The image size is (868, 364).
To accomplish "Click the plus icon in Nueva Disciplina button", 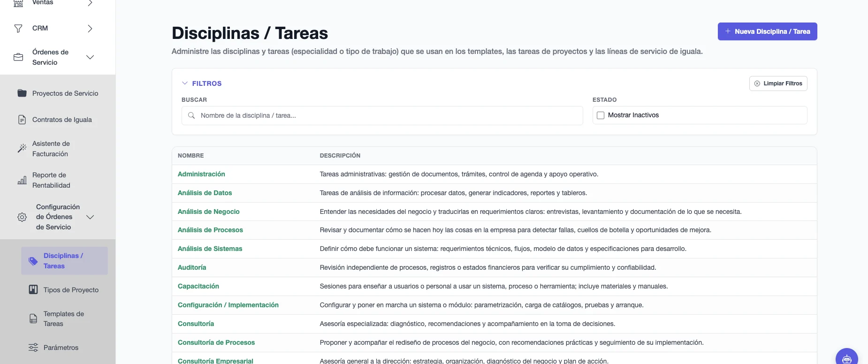I will pos(728,31).
